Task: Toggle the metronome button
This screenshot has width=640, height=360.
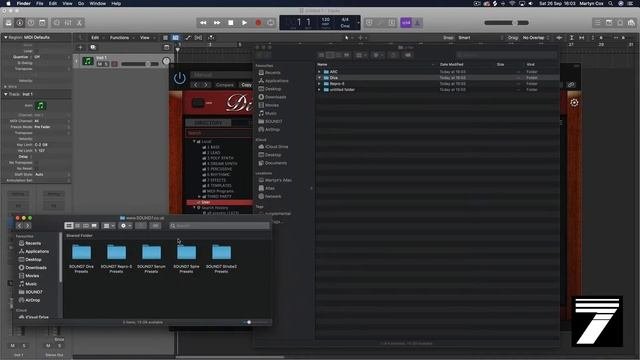Action: click(418, 23)
